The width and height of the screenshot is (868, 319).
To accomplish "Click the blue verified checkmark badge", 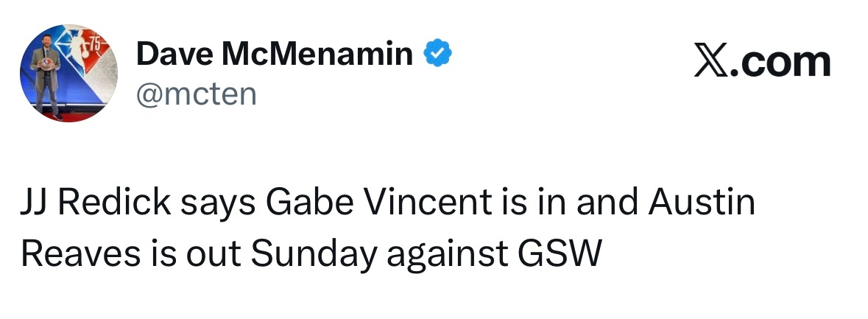I will (x=437, y=54).
